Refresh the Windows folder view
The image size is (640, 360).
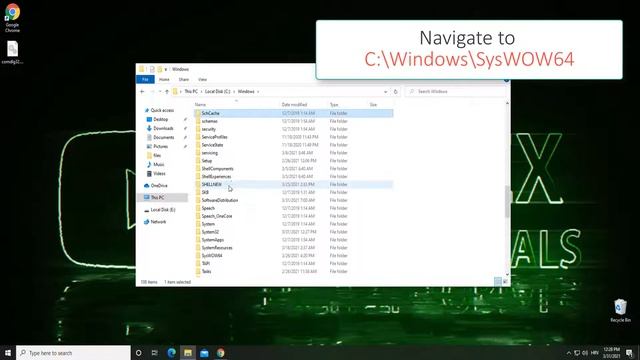pos(395,91)
